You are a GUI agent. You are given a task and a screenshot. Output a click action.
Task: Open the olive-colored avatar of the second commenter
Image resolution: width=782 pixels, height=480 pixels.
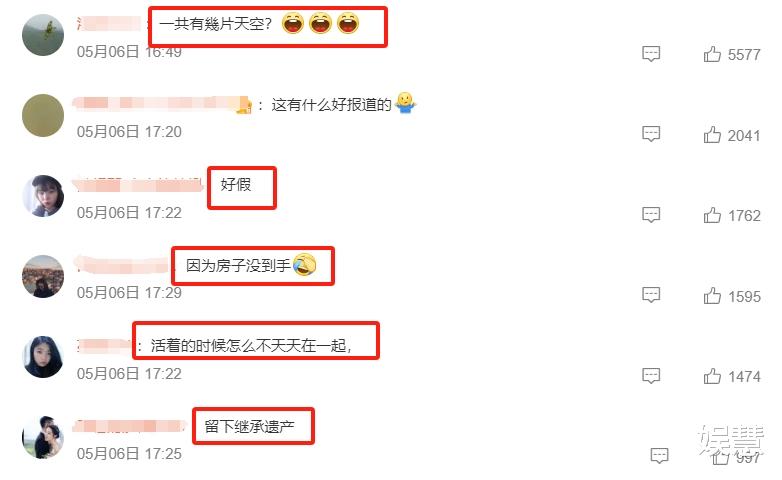tap(43, 115)
